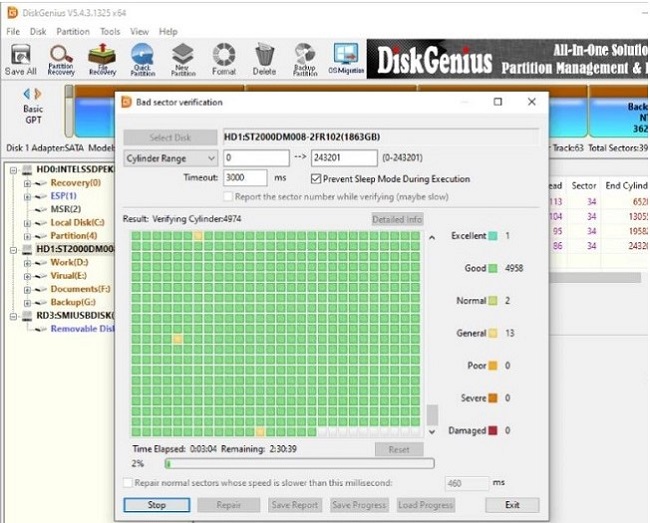Image resolution: width=650 pixels, height=523 pixels.
Task: Expand the Backup(G:) partition node
Action: (x=27, y=303)
